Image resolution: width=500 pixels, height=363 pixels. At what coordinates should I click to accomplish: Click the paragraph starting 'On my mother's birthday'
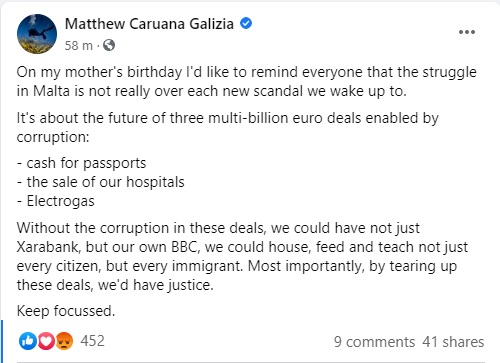coord(247,82)
